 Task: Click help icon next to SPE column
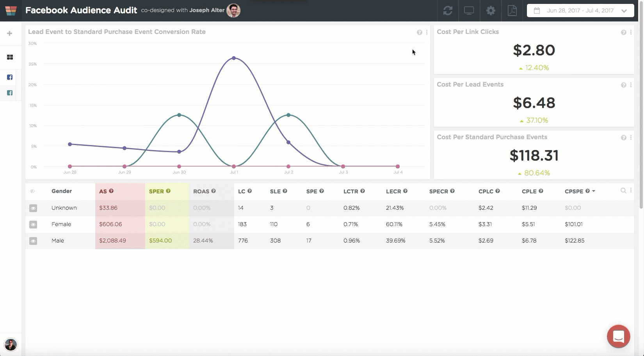click(322, 191)
